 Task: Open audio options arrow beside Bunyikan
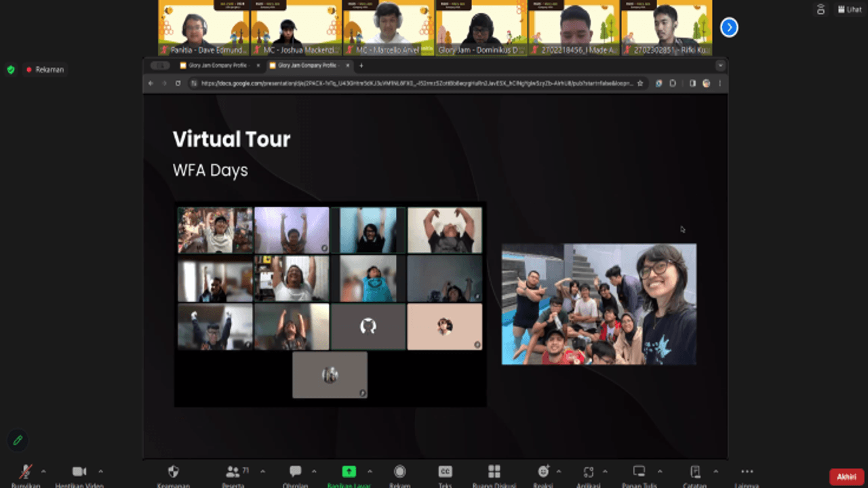[43, 471]
